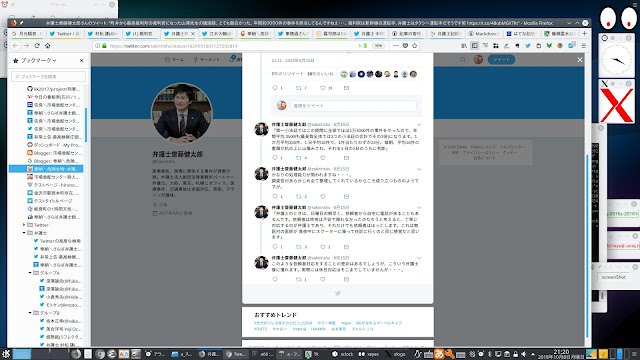
Task: Collapse the グループB bookmark folder
Action: (30, 313)
